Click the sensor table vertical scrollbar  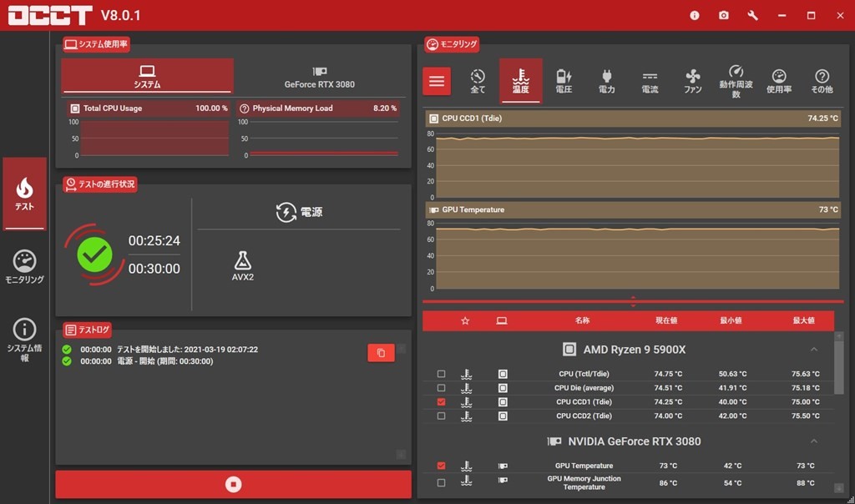(838, 367)
